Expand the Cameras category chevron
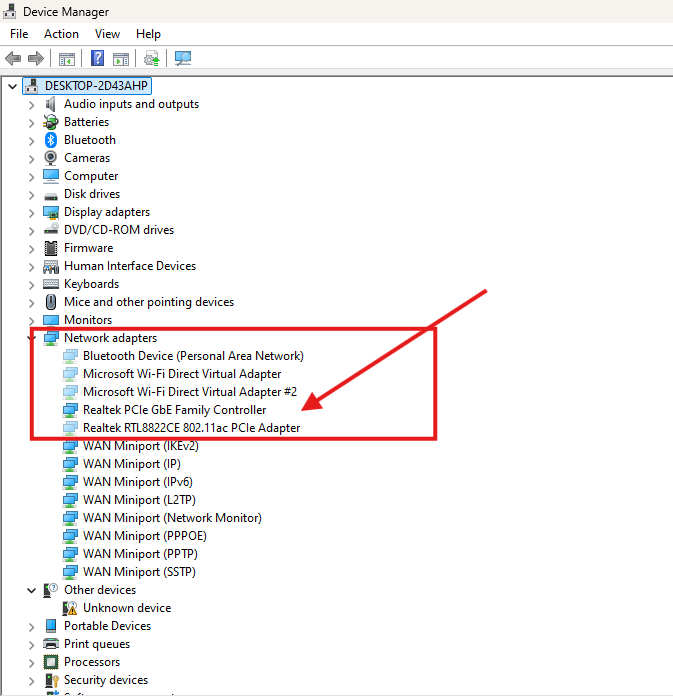 [x=31, y=159]
